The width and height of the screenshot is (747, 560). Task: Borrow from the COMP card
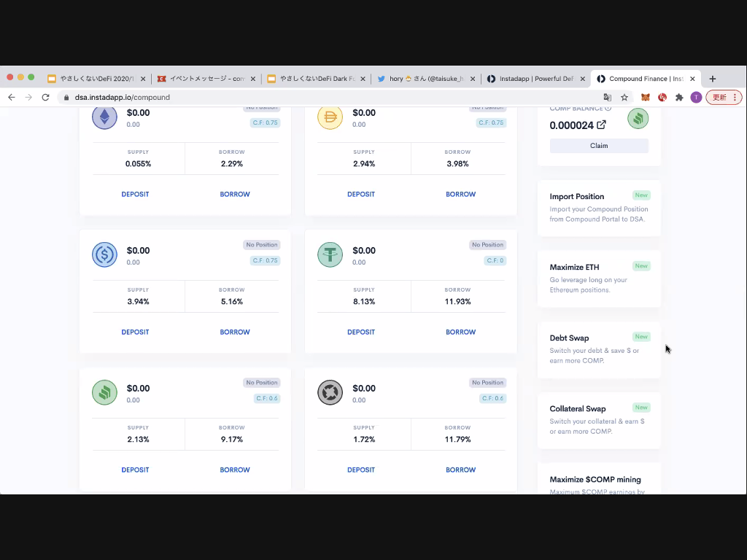click(235, 470)
